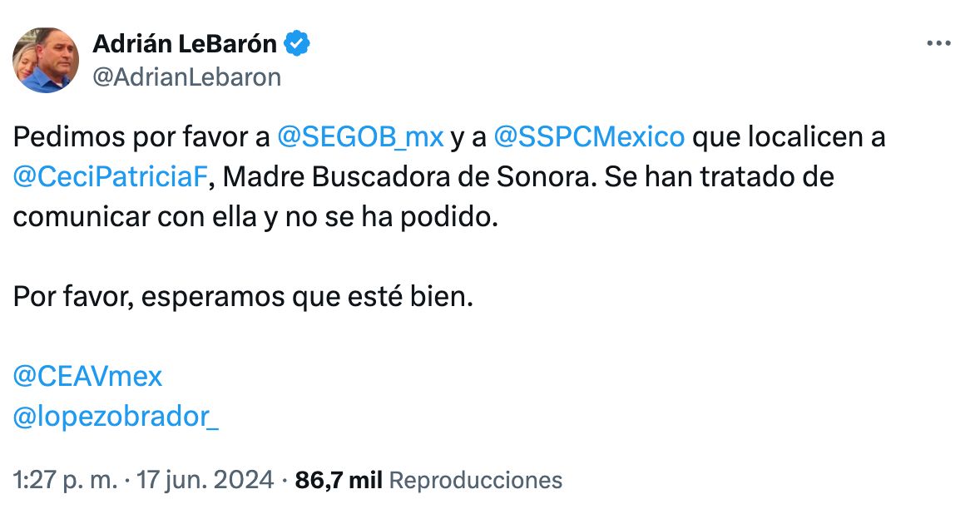Viewport: 980px width, 509px height.
Task: Click the 86,7 mil view count
Action: tap(339, 480)
